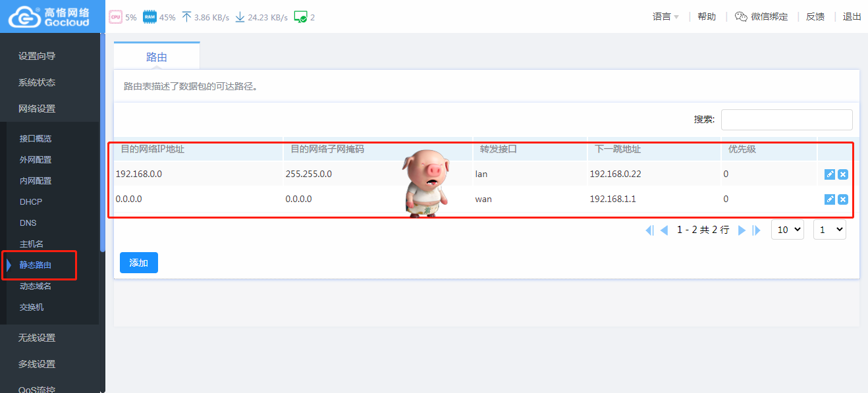This screenshot has height=393, width=868.
Task: Open the 反馈 feedback link
Action: [x=815, y=16]
